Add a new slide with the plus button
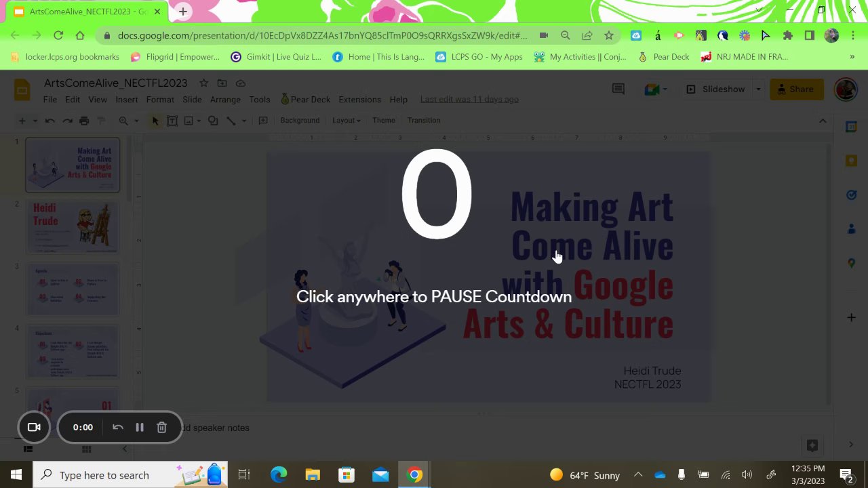The height and width of the screenshot is (488, 868). click(22, 121)
